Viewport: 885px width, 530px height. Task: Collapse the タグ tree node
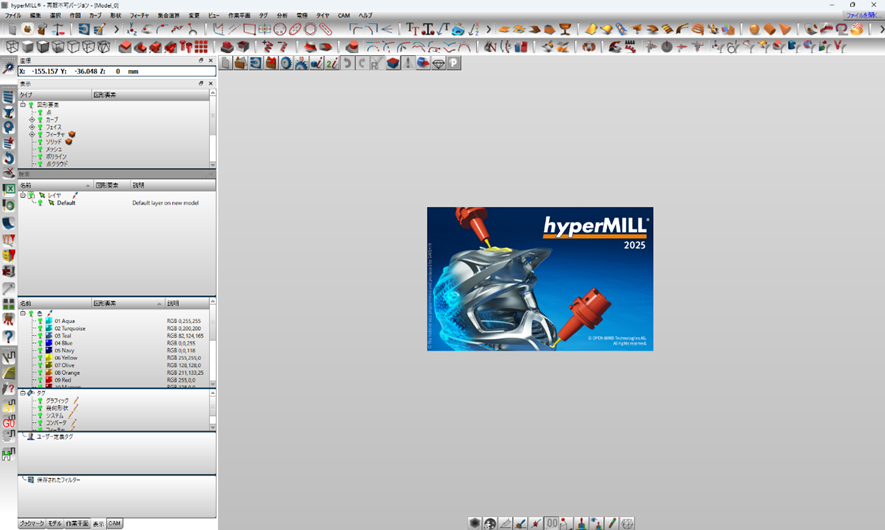23,393
